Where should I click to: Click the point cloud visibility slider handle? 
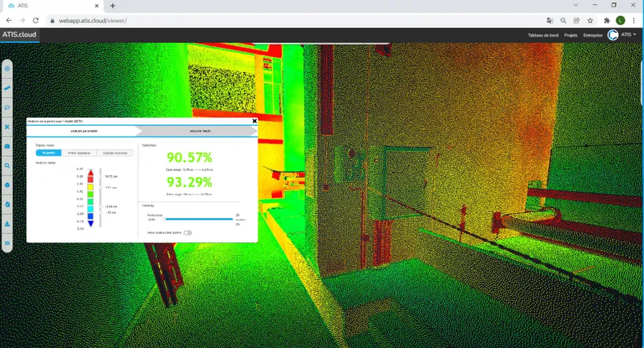pos(164,219)
